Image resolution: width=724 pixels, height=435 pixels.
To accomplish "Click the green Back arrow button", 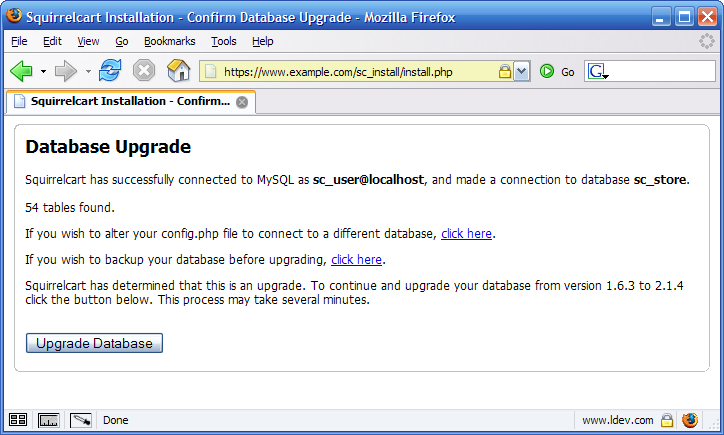I will [21, 71].
